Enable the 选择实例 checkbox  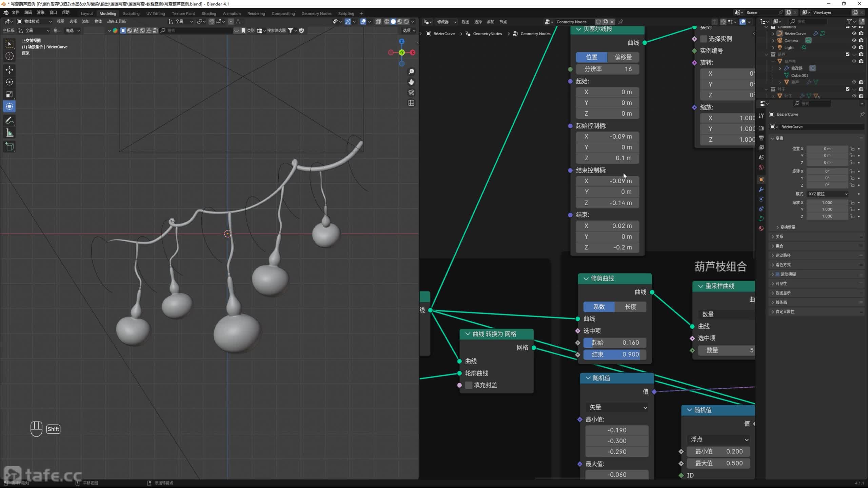point(704,39)
